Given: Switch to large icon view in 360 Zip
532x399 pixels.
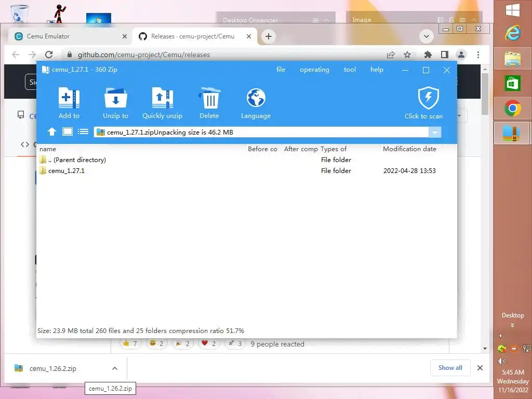Looking at the screenshot, I should (68, 131).
